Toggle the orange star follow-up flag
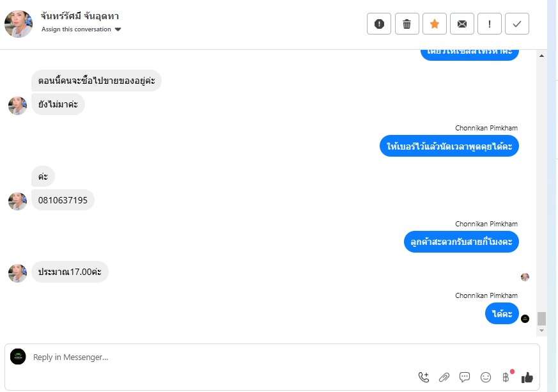Image resolution: width=558 pixels, height=392 pixels. pos(435,24)
